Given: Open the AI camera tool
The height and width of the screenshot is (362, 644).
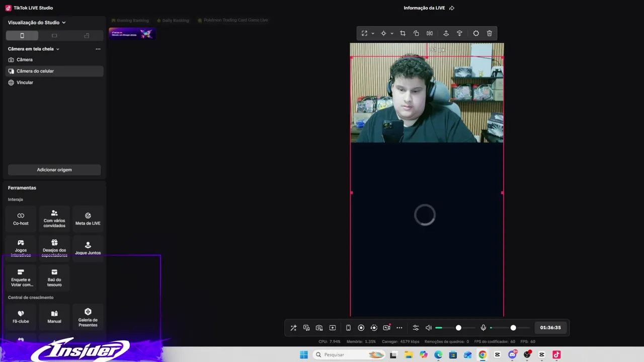Looking at the screenshot, I should point(319,328).
